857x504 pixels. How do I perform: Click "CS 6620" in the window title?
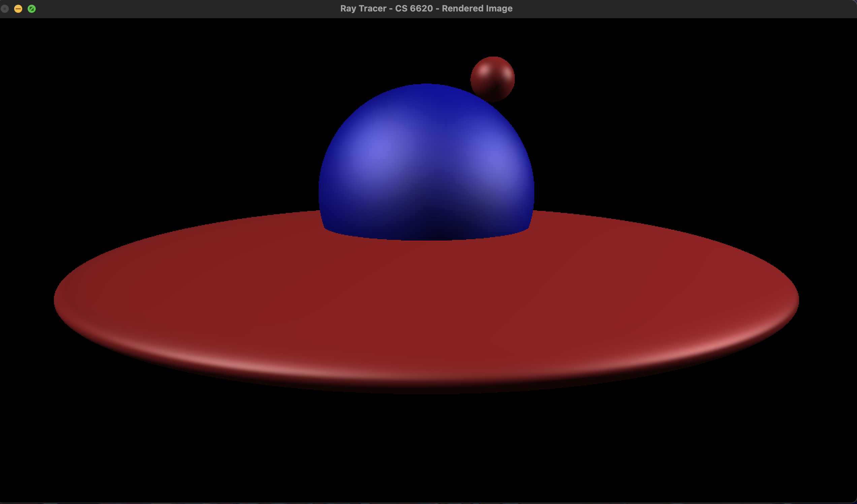tap(414, 8)
